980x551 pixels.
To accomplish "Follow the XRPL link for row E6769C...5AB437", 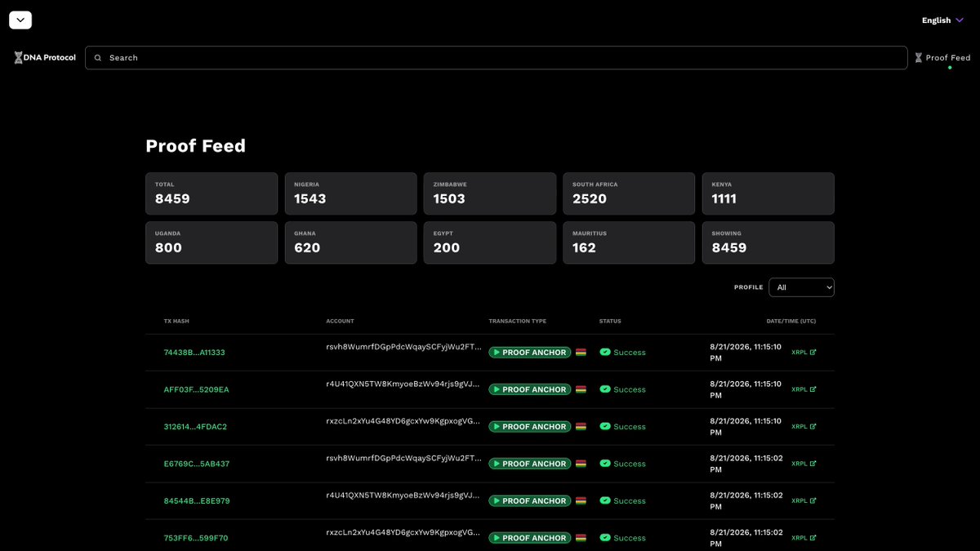I will point(804,464).
